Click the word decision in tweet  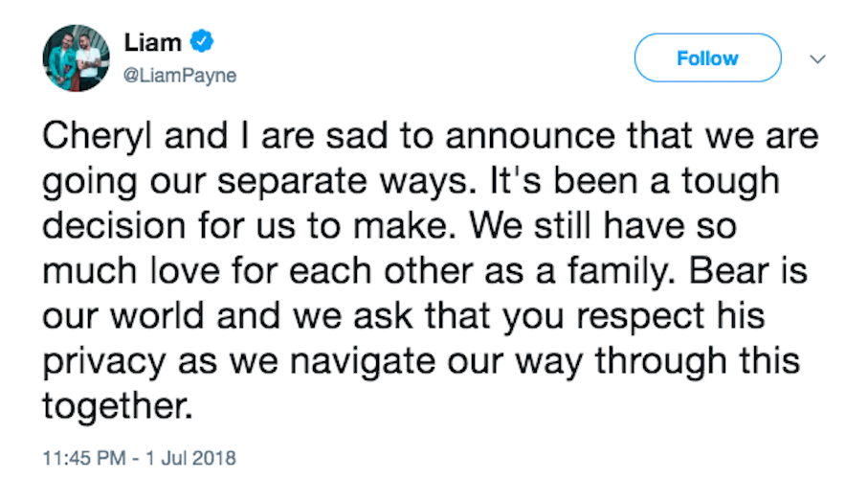(x=114, y=226)
